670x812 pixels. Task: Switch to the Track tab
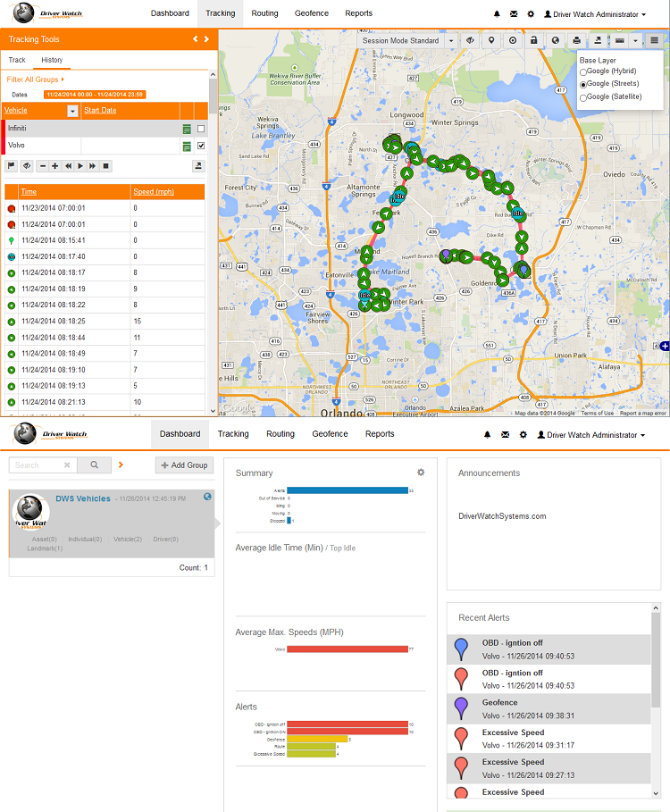point(17,60)
